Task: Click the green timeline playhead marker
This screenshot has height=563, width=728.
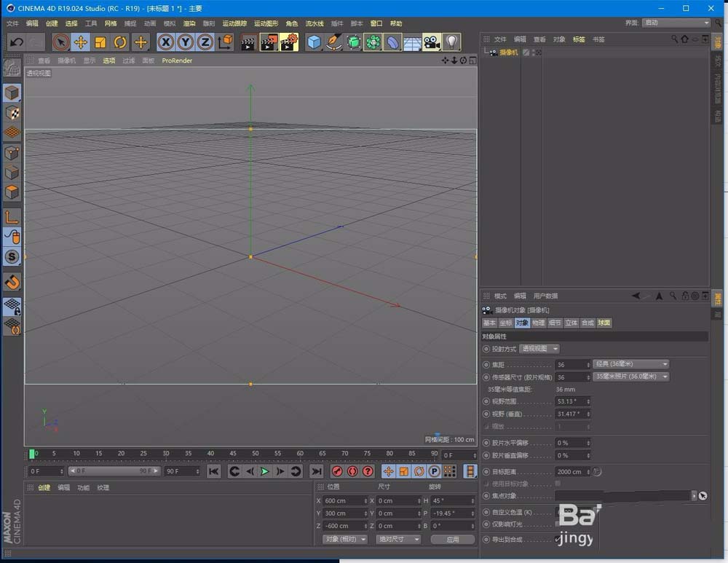Action: tap(31, 453)
